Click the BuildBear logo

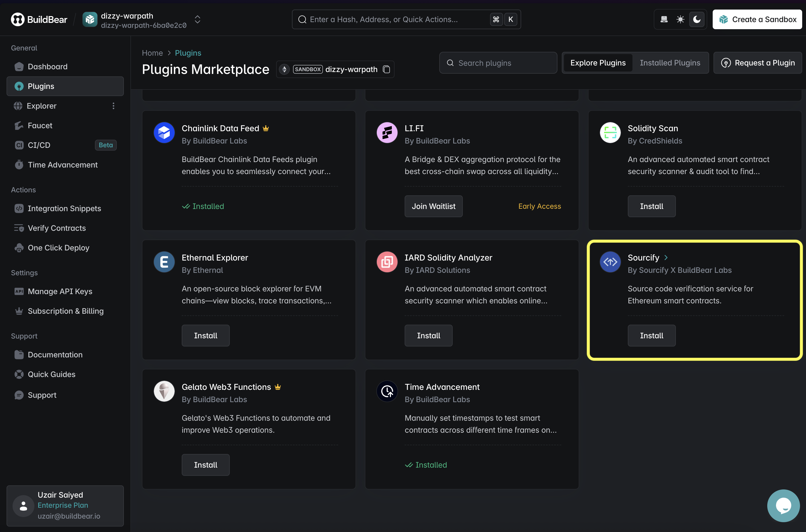(x=39, y=20)
